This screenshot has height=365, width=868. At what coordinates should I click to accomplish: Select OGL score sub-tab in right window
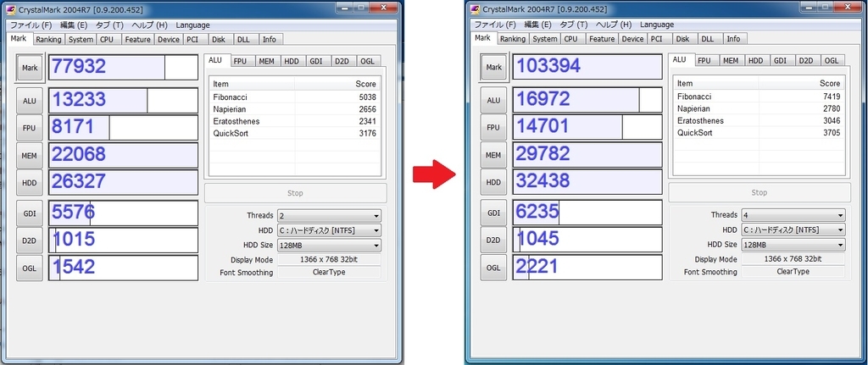click(x=832, y=61)
